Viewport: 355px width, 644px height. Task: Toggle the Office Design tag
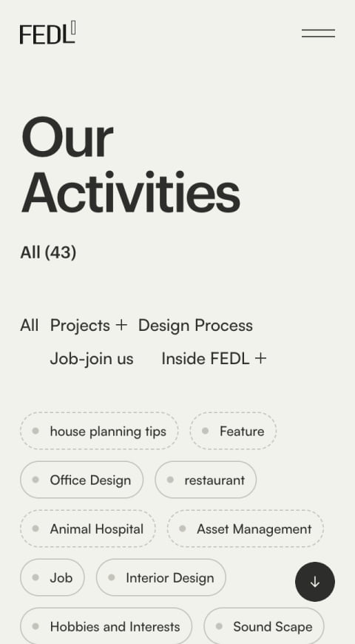(81, 480)
